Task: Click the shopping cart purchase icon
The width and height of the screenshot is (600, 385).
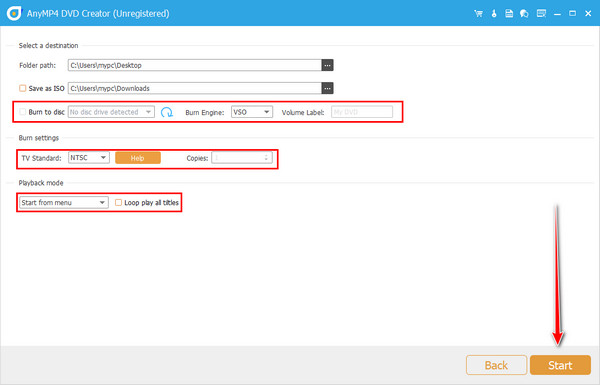Action: pyautogui.click(x=478, y=14)
